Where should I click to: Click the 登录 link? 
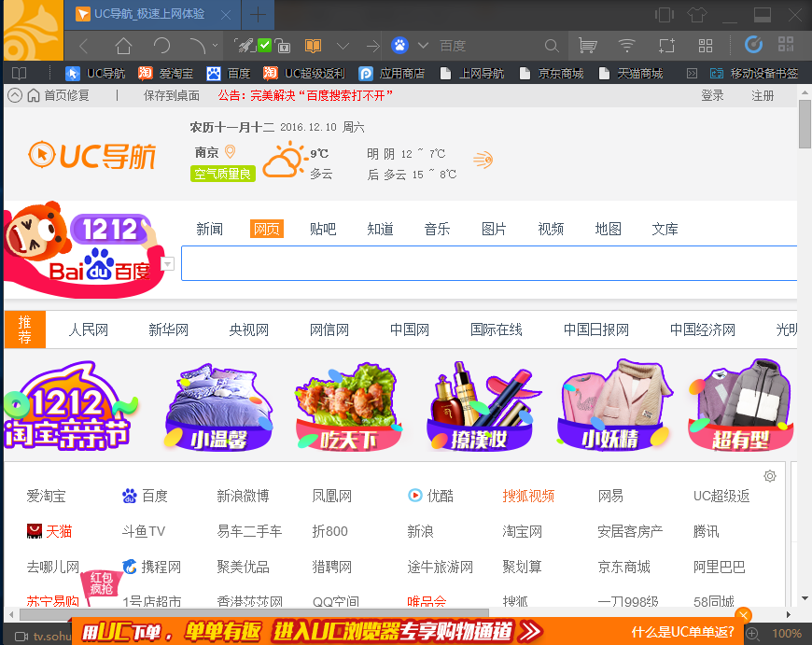pyautogui.click(x=712, y=95)
